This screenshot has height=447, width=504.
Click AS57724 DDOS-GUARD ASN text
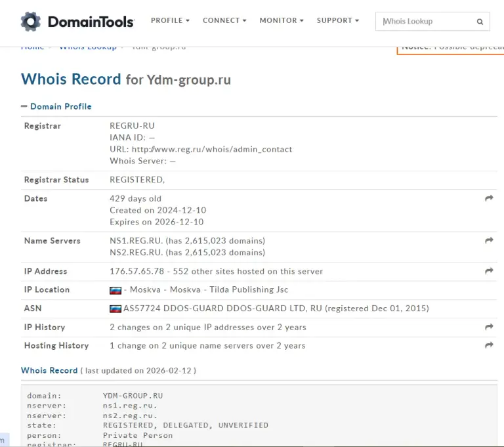coord(276,309)
